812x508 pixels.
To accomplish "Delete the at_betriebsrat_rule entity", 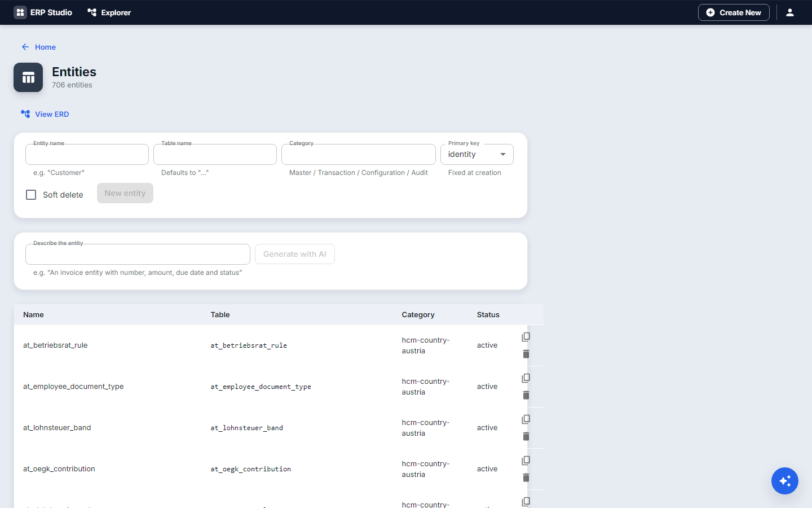I will click(526, 354).
